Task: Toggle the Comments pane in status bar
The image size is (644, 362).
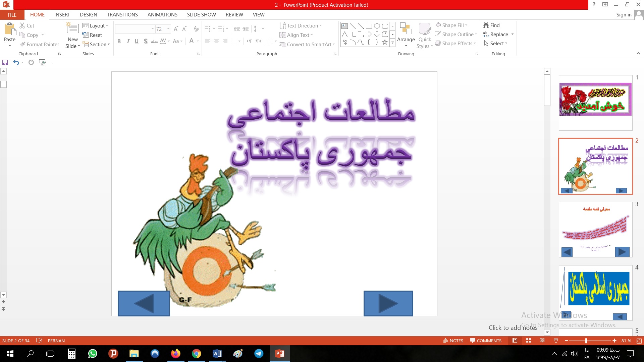Action: click(x=486, y=341)
